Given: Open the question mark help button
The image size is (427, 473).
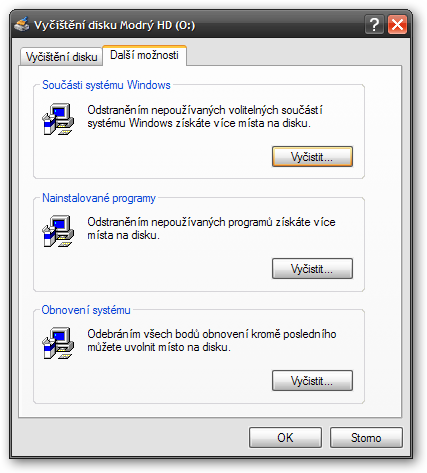Looking at the screenshot, I should point(374,24).
